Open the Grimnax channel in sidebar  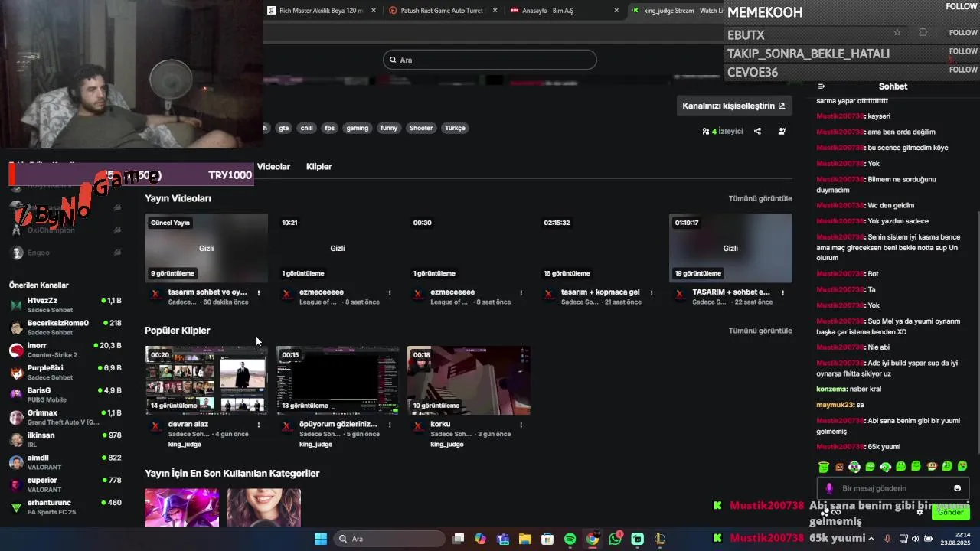coord(66,417)
